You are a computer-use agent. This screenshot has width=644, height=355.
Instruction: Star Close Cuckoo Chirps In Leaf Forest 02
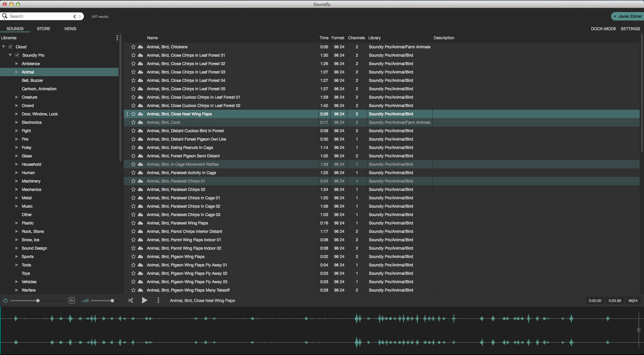tap(133, 106)
